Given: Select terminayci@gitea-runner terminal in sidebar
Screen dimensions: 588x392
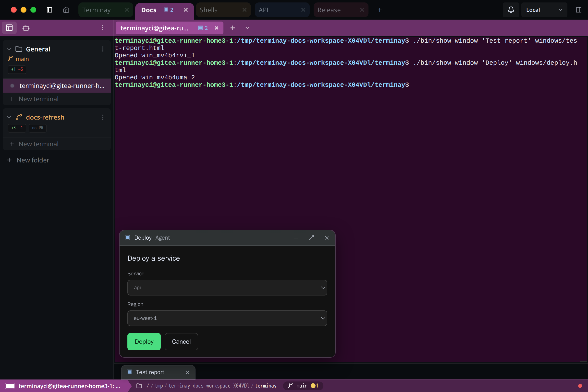Looking at the screenshot, I should [57, 86].
